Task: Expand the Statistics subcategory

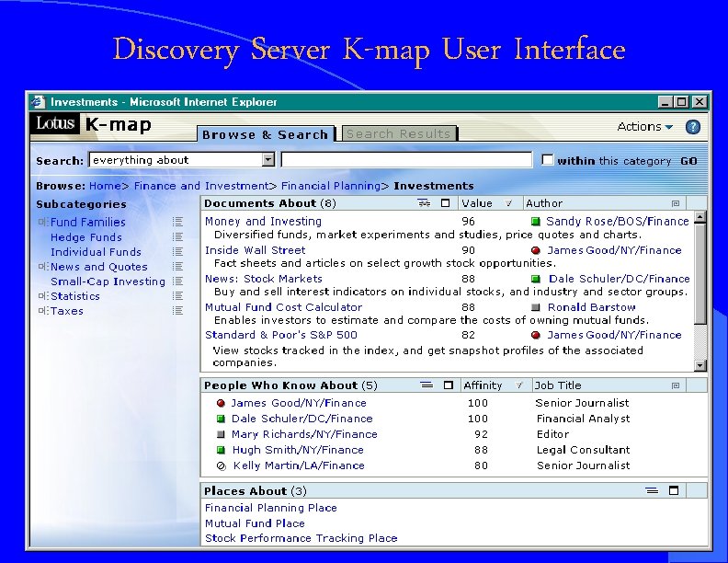Action: pyautogui.click(x=43, y=296)
